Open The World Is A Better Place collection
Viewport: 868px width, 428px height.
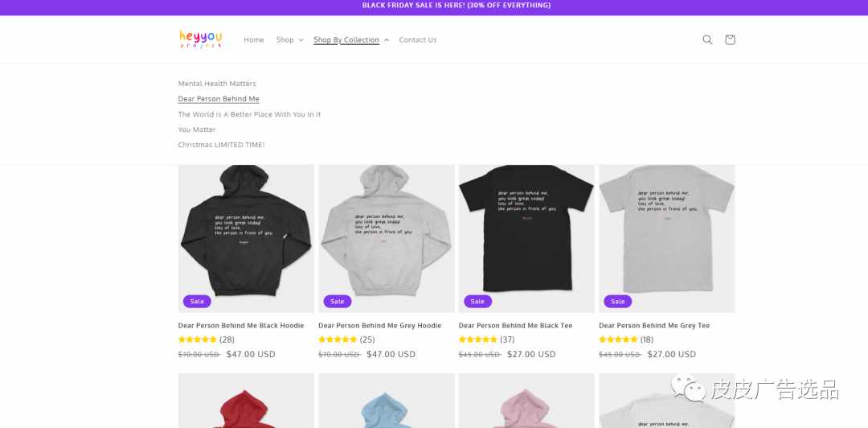tap(249, 114)
